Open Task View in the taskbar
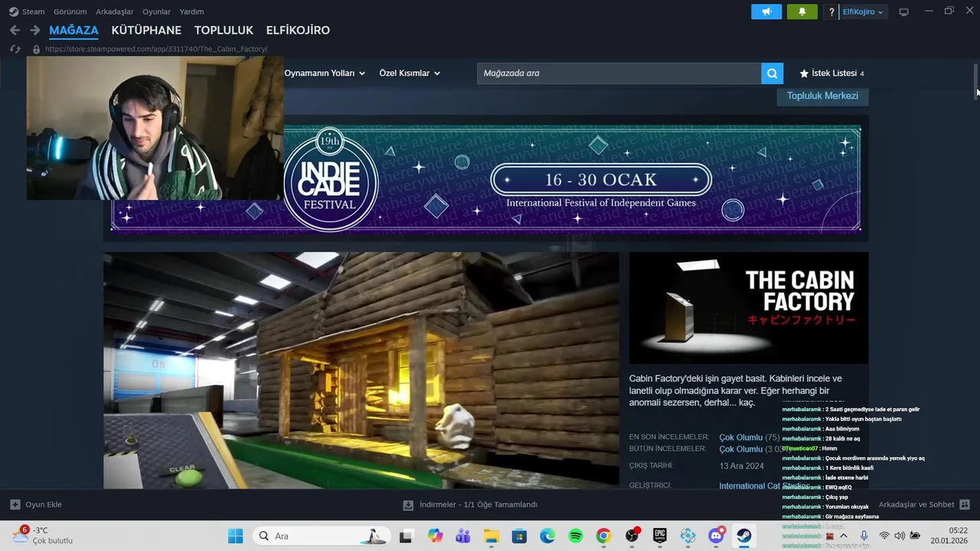Viewport: 980px width, 551px height. tap(406, 536)
